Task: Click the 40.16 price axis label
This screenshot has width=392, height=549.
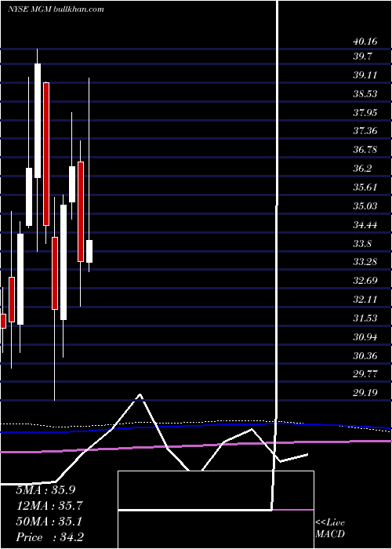Action: (365, 42)
